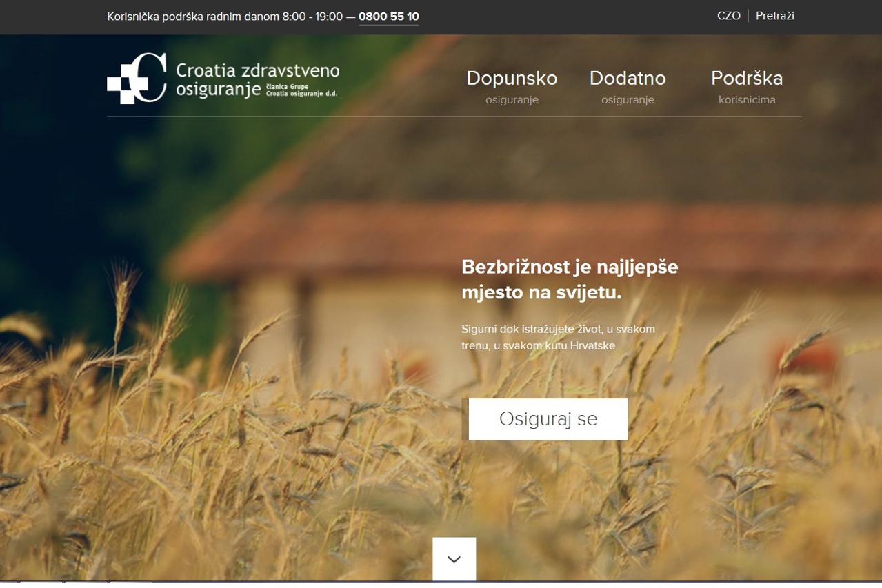This screenshot has height=588, width=882.
Task: Click the 'Bezbrižnost je najljepše' headline
Action: click(x=569, y=267)
